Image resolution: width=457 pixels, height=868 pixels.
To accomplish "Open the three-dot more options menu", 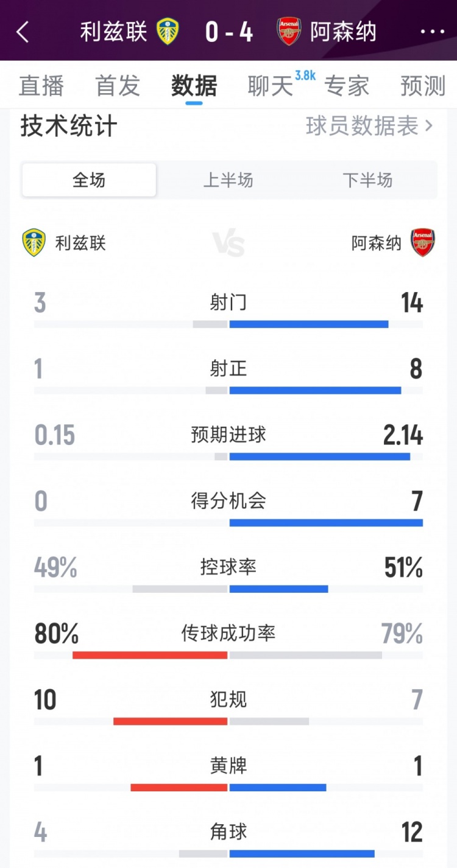I will click(433, 32).
